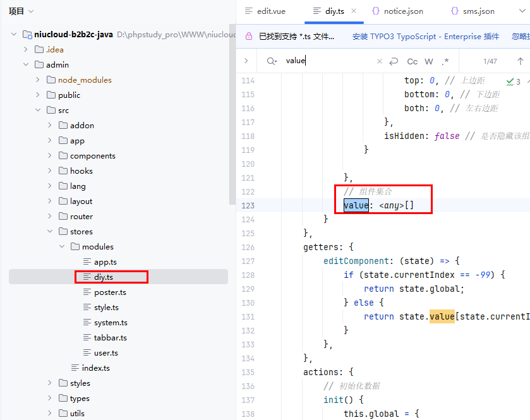Image resolution: width=530 pixels, height=420 pixels.
Task: Toggle regex (.*) search option
Action: 445,61
